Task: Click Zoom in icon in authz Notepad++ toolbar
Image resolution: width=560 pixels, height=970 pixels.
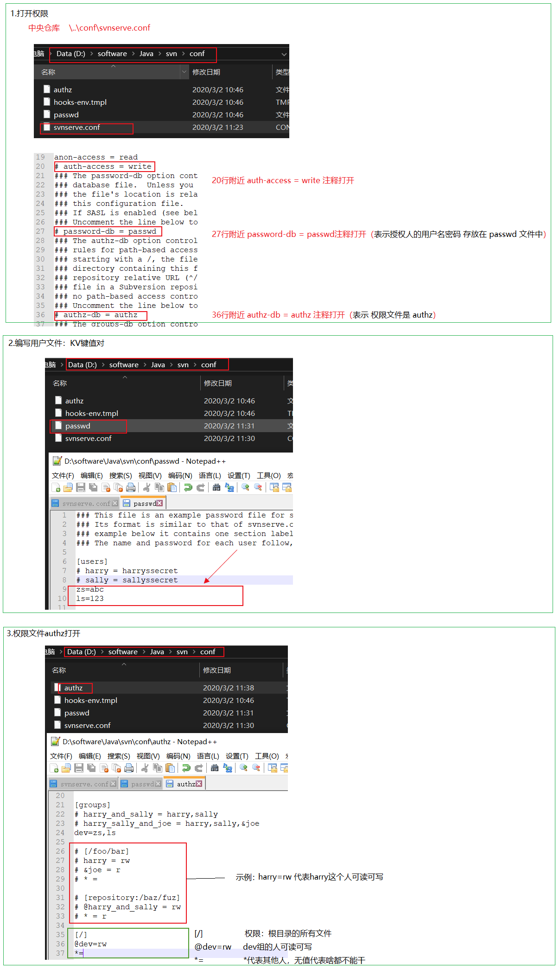Action: click(243, 768)
